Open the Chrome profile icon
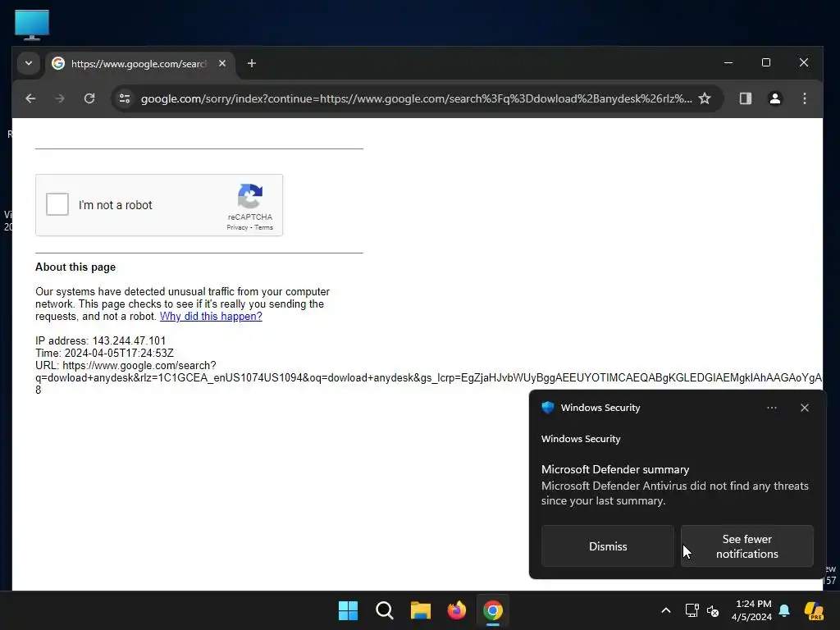 pyautogui.click(x=774, y=98)
